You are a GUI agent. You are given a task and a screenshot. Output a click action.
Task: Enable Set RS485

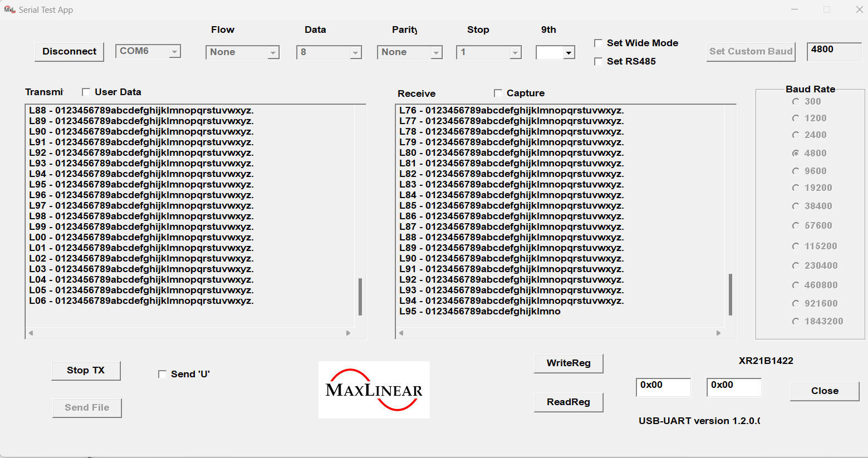pos(598,61)
